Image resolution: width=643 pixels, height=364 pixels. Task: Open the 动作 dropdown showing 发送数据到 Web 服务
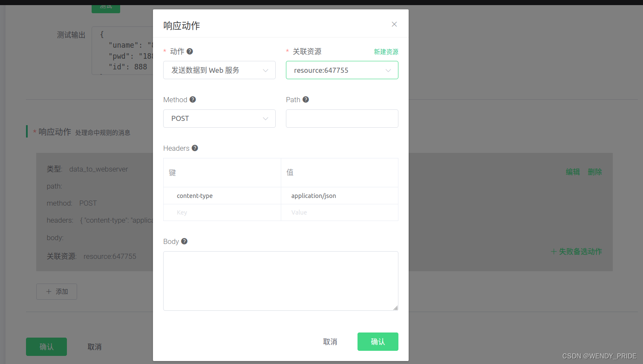pyautogui.click(x=219, y=70)
